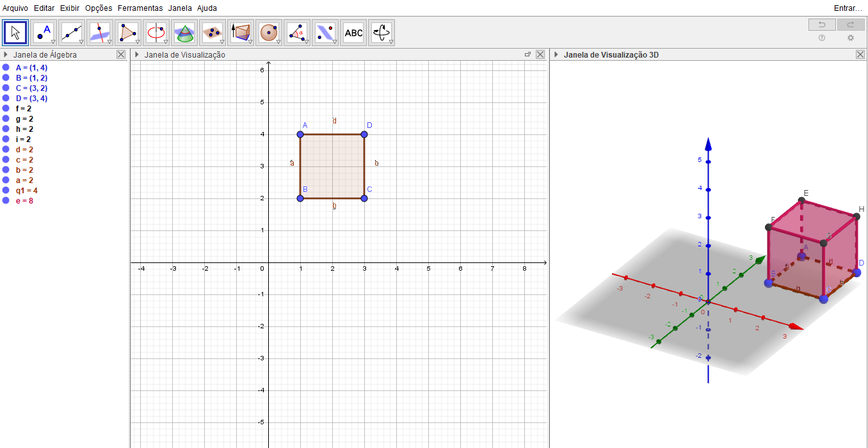This screenshot has height=448, width=868.
Task: Close the Janela de Visualização 3D panel
Action: coord(860,55)
